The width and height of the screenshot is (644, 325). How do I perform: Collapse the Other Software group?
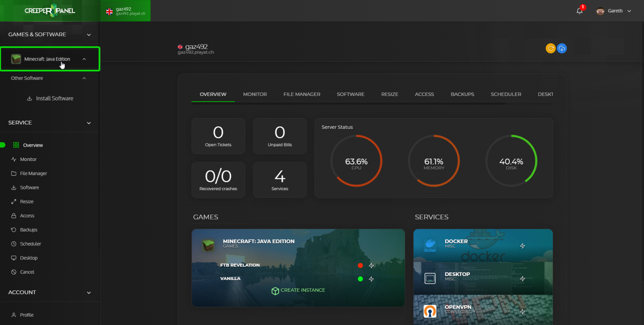[x=84, y=78]
